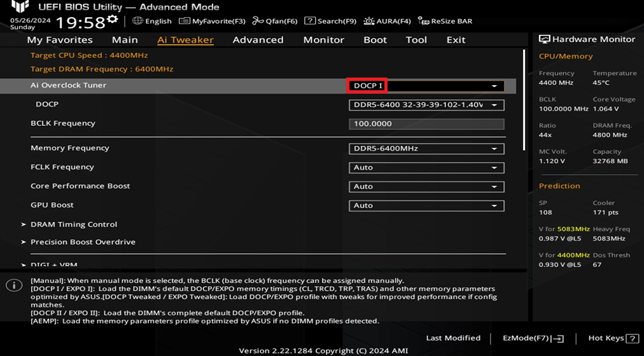Viewport: 644px width, 356px height.
Task: Click the Search(F9) question mark icon
Action: coord(310,21)
